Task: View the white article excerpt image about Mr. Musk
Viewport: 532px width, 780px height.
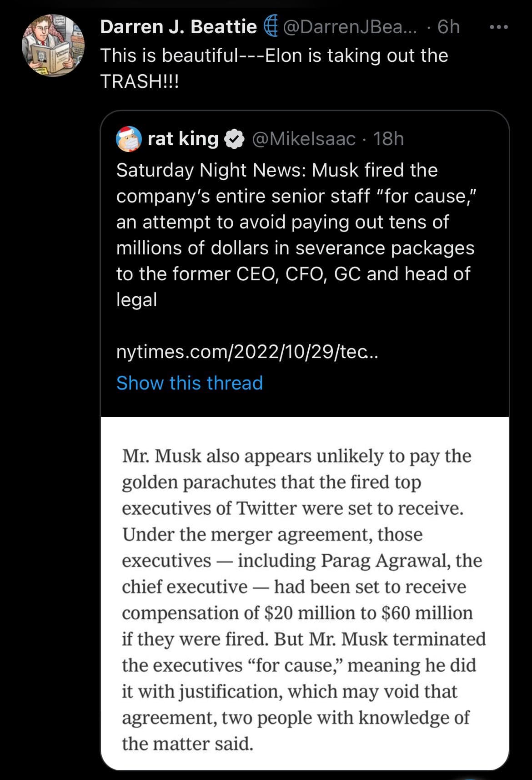Action: 305,593
